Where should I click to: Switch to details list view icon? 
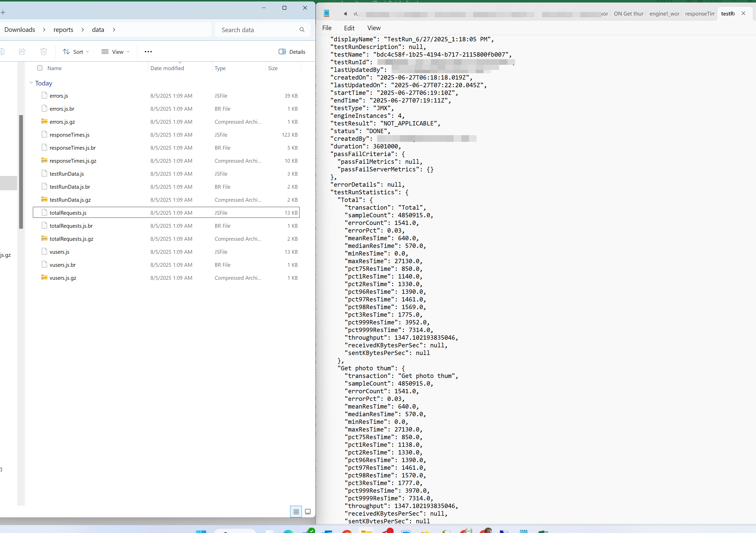point(296,512)
